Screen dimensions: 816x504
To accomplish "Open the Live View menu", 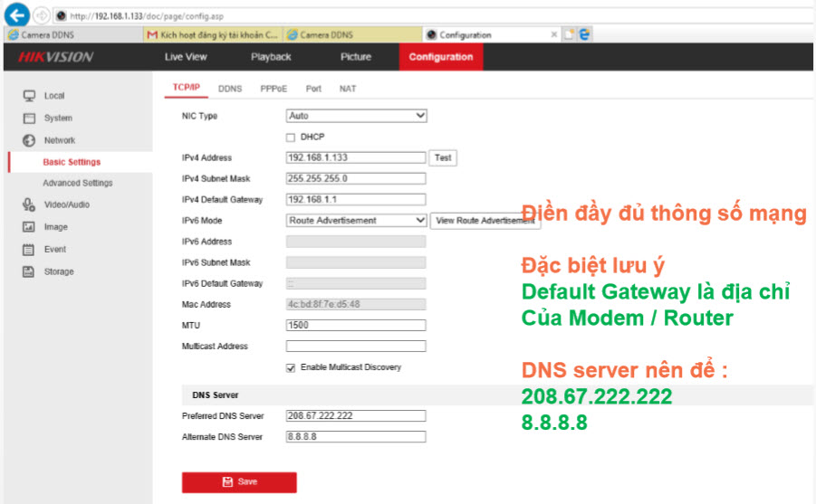I will [186, 57].
